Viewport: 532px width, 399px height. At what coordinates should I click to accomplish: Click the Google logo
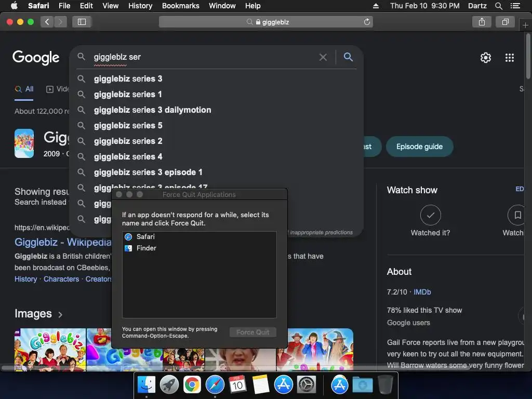(36, 58)
